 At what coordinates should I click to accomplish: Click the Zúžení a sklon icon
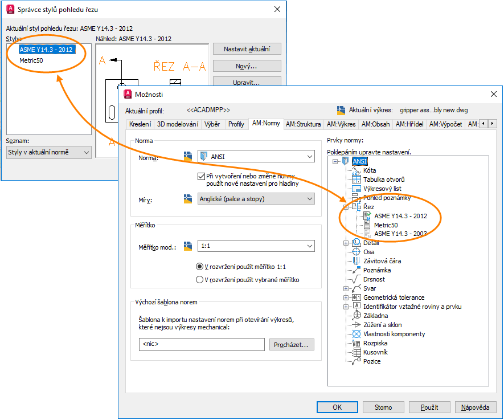(x=356, y=325)
